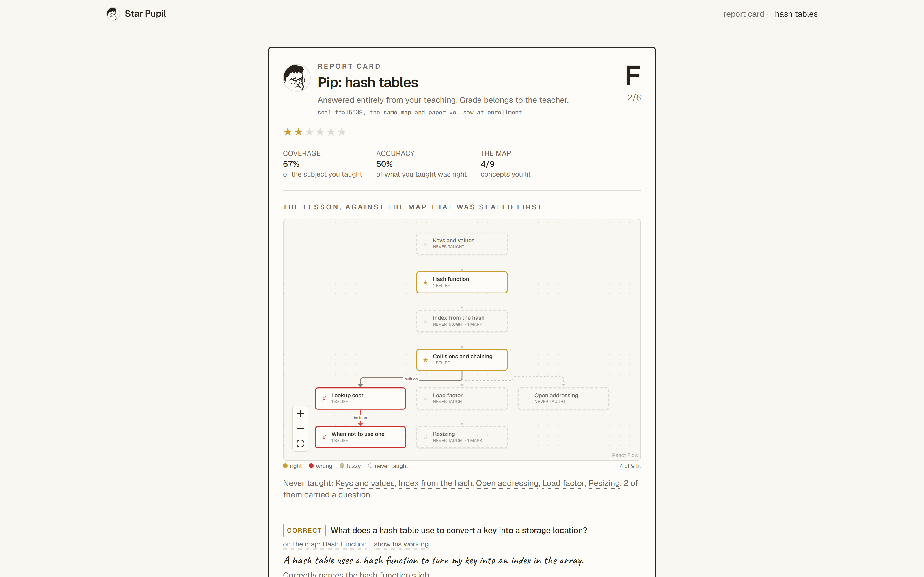Open the hash tables nav item
Viewport: 924px width, 577px height.
coord(796,14)
